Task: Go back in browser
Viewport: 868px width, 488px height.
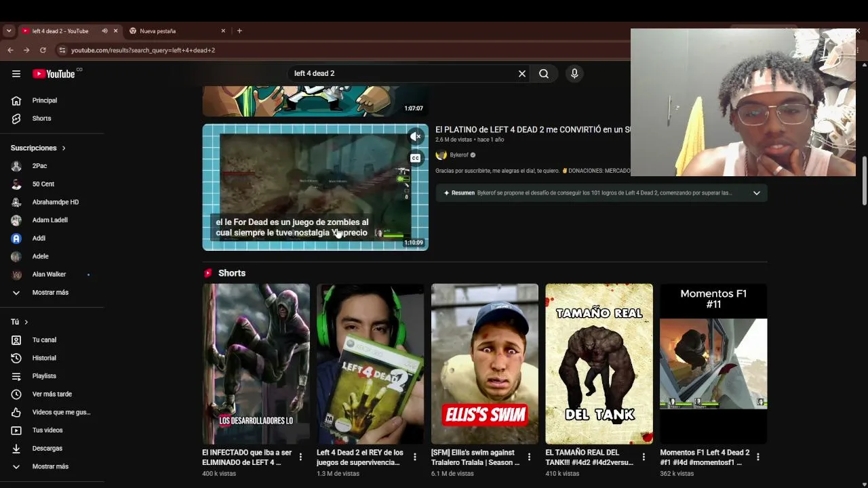Action: [10, 50]
